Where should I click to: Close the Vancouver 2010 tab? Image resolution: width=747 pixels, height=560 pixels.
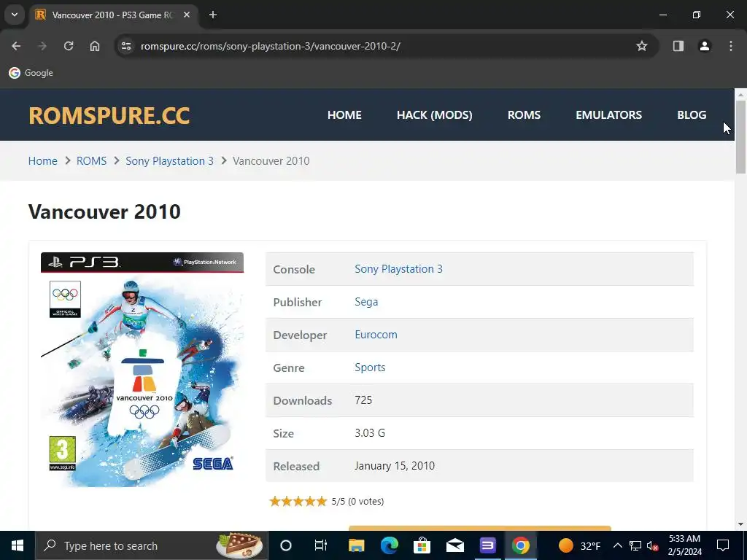point(187,15)
